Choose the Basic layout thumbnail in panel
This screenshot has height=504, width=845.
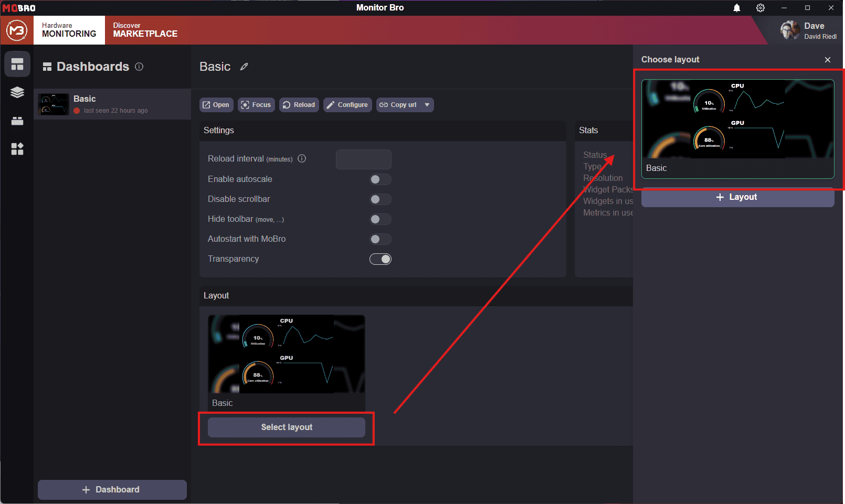pos(737,129)
